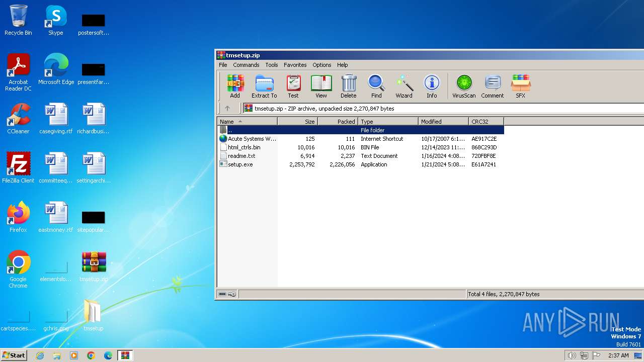Select Google Chrome desktop icon
The height and width of the screenshot is (362, 644).
coord(18,269)
